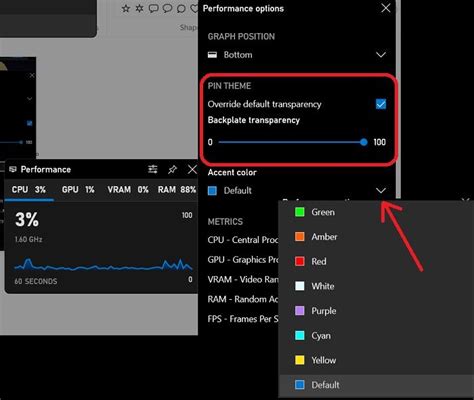Choose Default accent color in list

(376, 385)
